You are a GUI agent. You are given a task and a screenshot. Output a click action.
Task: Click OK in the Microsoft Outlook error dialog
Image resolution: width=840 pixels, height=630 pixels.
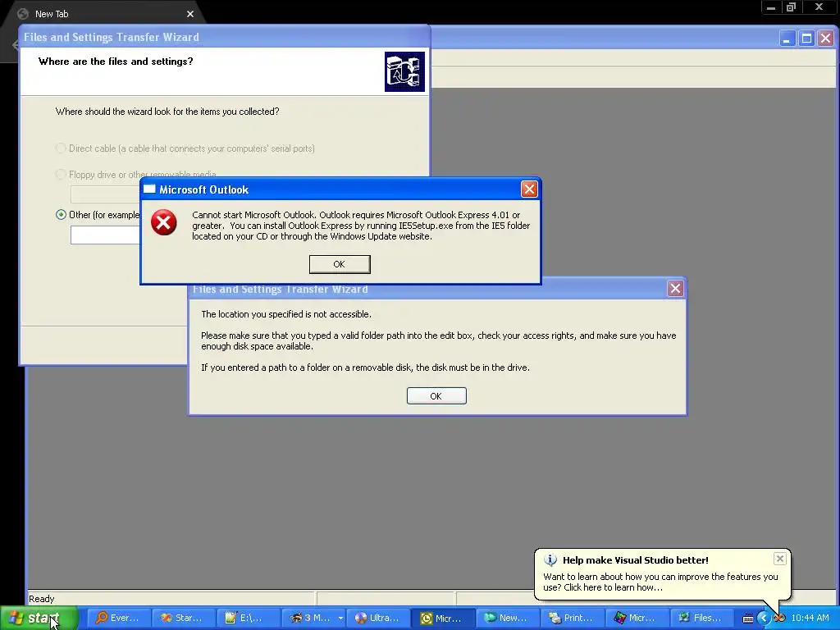(339, 264)
